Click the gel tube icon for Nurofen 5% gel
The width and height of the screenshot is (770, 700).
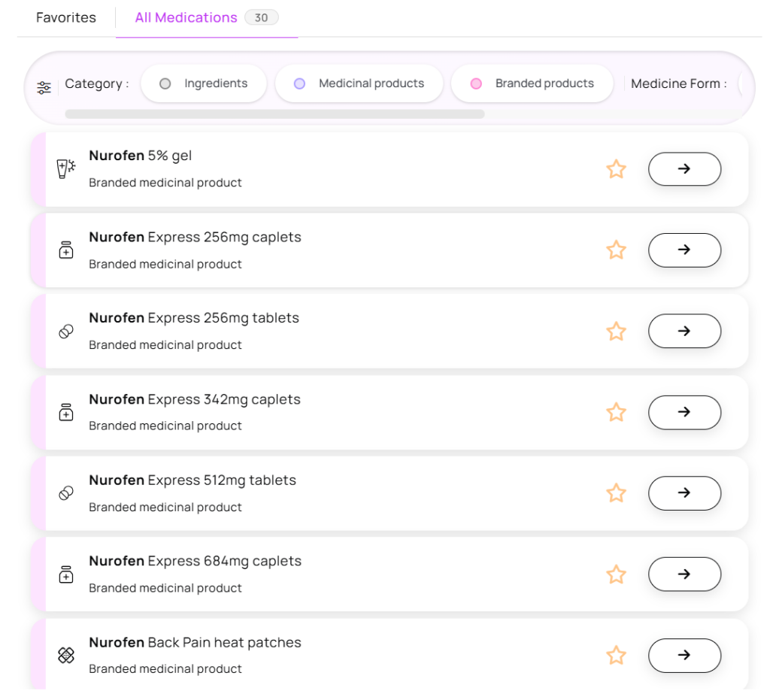(x=66, y=169)
